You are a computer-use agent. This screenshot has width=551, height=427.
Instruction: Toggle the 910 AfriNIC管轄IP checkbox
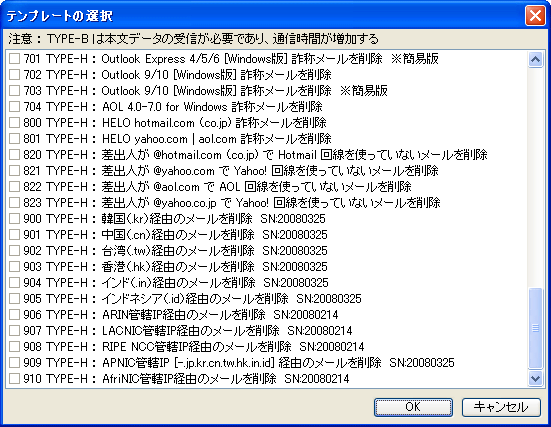pos(14,379)
